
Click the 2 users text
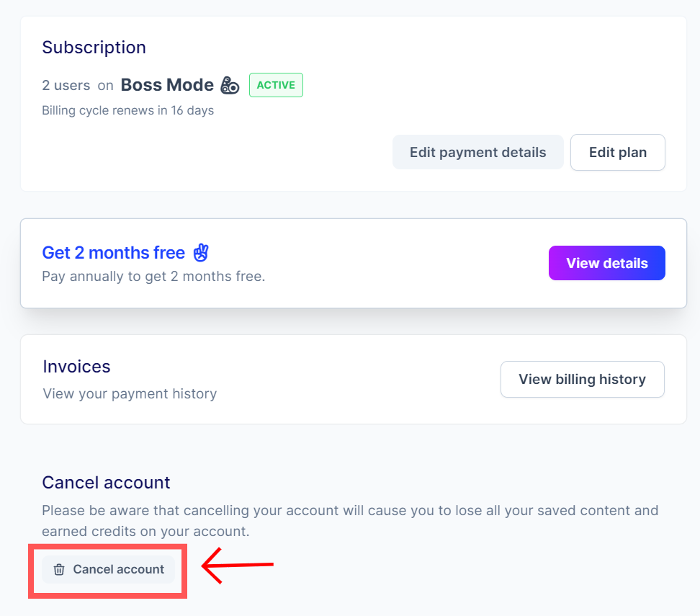coord(66,85)
